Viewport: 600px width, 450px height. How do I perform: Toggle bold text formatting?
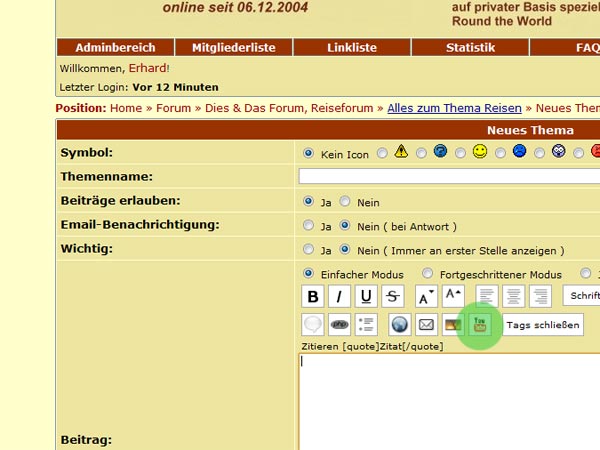(313, 296)
